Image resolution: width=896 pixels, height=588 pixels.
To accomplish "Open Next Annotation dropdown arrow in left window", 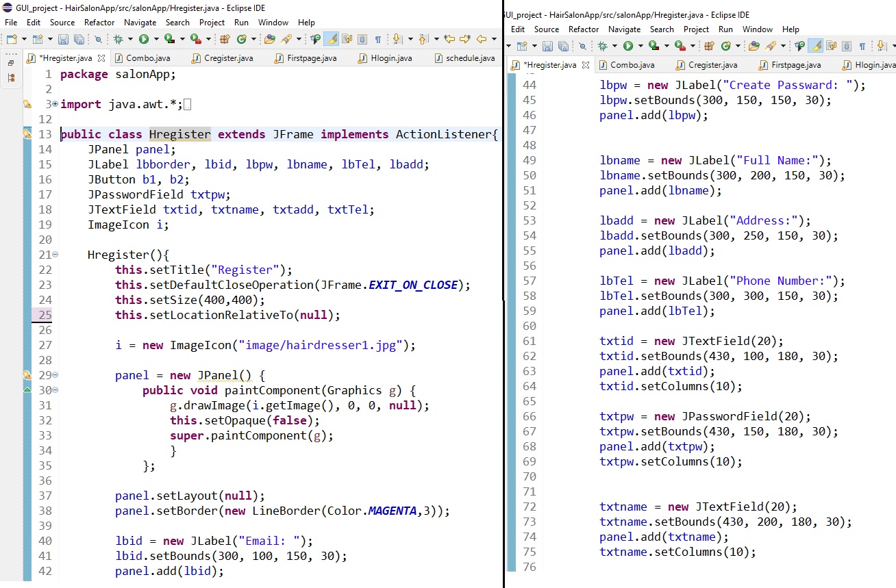I will tap(410, 40).
